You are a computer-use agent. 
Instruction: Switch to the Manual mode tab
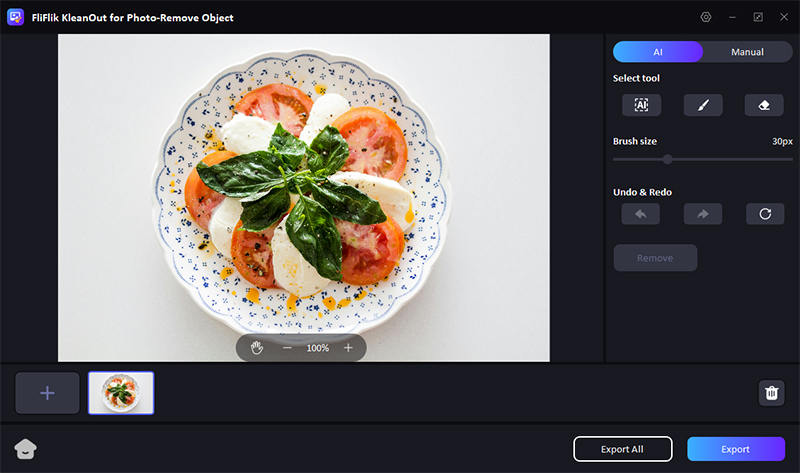pyautogui.click(x=747, y=52)
